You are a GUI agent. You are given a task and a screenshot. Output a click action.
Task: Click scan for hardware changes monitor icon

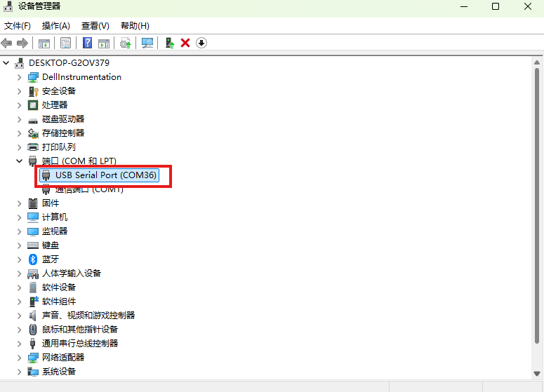pos(147,43)
